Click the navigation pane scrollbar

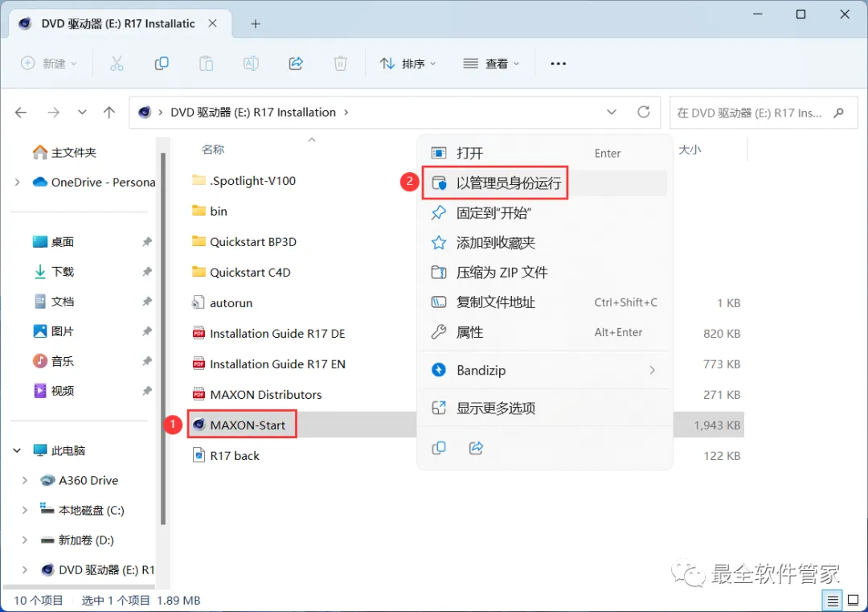pyautogui.click(x=162, y=339)
